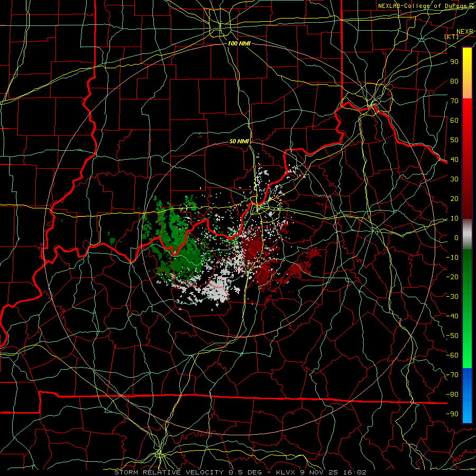Click the "10" value on velocity scale
This screenshot has height=476, width=476.
[x=454, y=218]
